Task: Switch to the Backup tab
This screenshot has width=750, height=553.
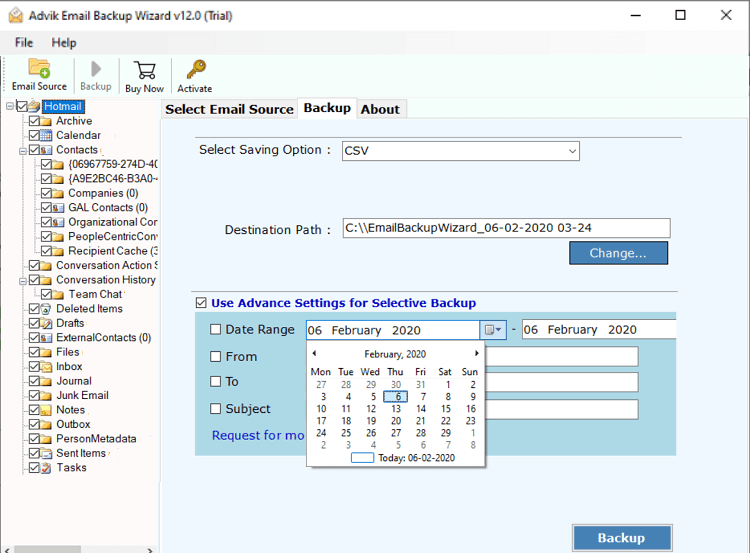Action: tap(327, 108)
